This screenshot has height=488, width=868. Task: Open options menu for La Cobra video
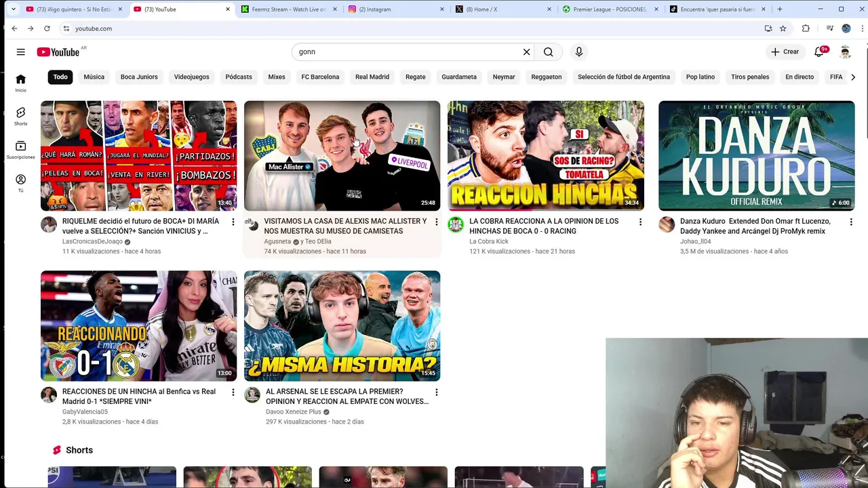coord(640,222)
